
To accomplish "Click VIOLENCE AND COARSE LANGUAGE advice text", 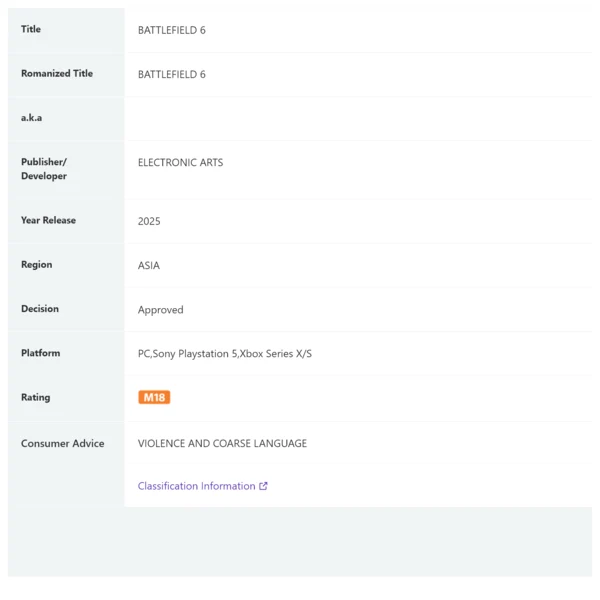I will 222,443.
